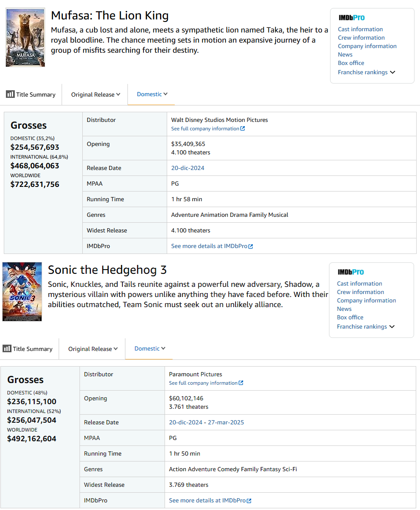This screenshot has width=420, height=510.
Task: Expand Sonic's Original Release dropdown
Action: [x=93, y=349]
